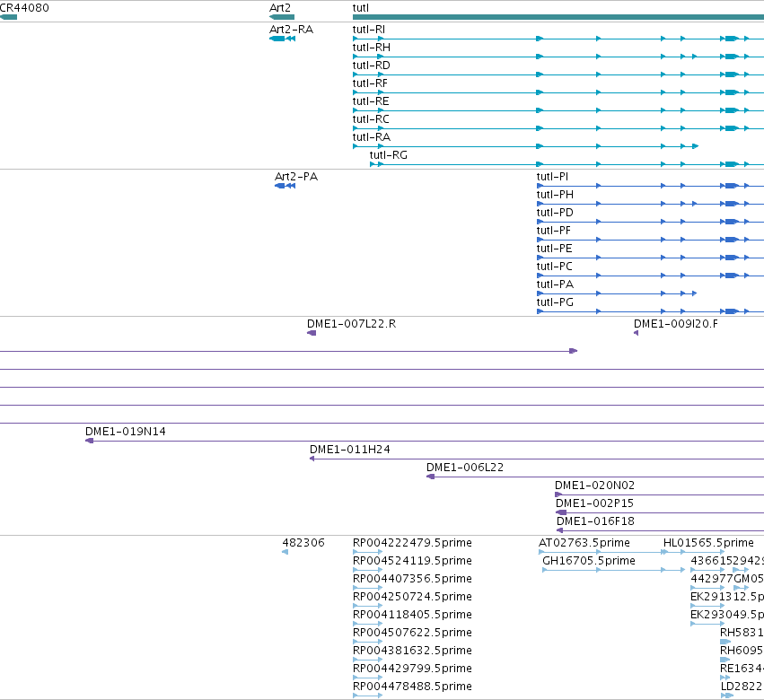Select RP004524119.5prime EST label
This screenshot has width=764, height=700.
(x=412, y=561)
